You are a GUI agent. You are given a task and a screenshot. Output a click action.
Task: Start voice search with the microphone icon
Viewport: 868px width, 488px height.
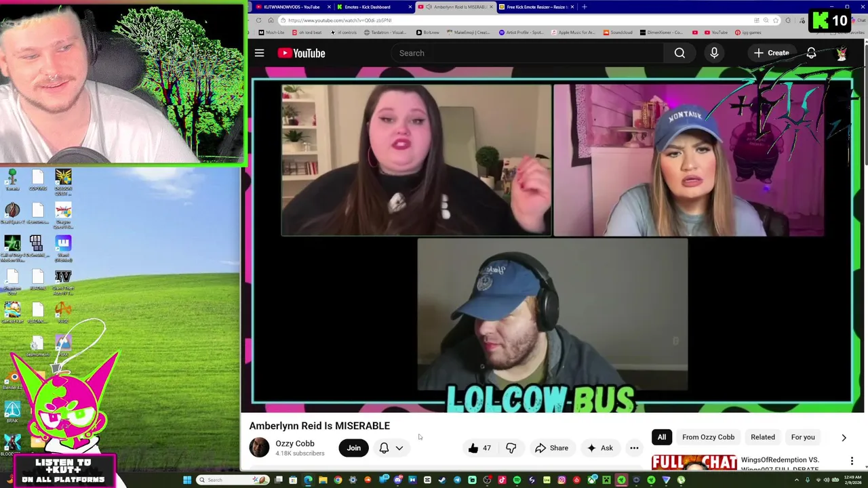pyautogui.click(x=714, y=53)
